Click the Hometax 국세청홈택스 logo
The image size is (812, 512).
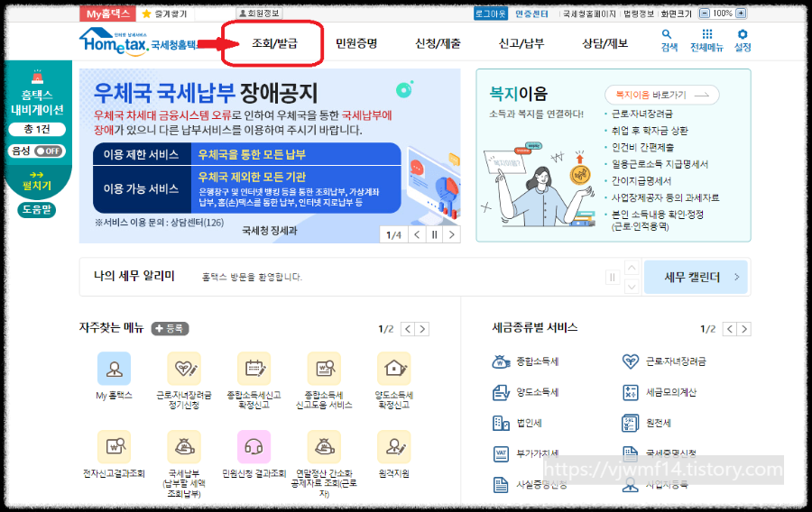tap(138, 41)
